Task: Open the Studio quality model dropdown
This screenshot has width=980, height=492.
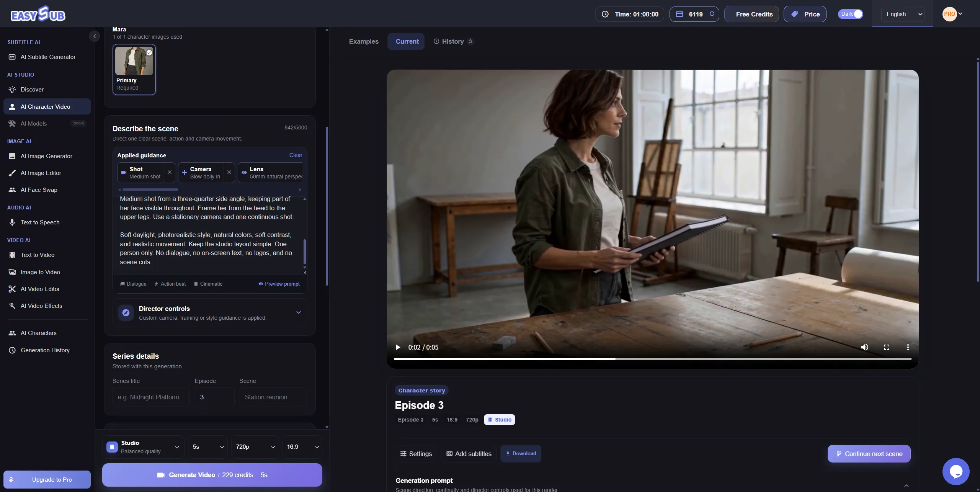Action: pyautogui.click(x=143, y=447)
